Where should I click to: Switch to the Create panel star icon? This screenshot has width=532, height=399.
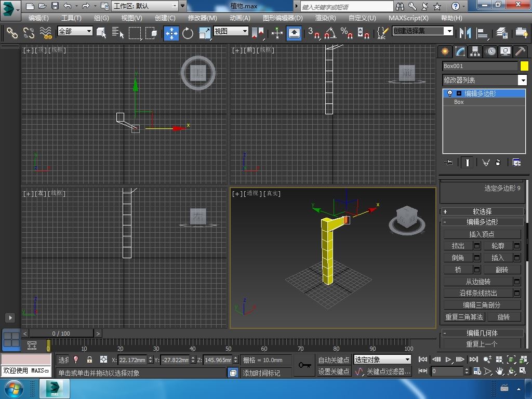tap(445, 51)
